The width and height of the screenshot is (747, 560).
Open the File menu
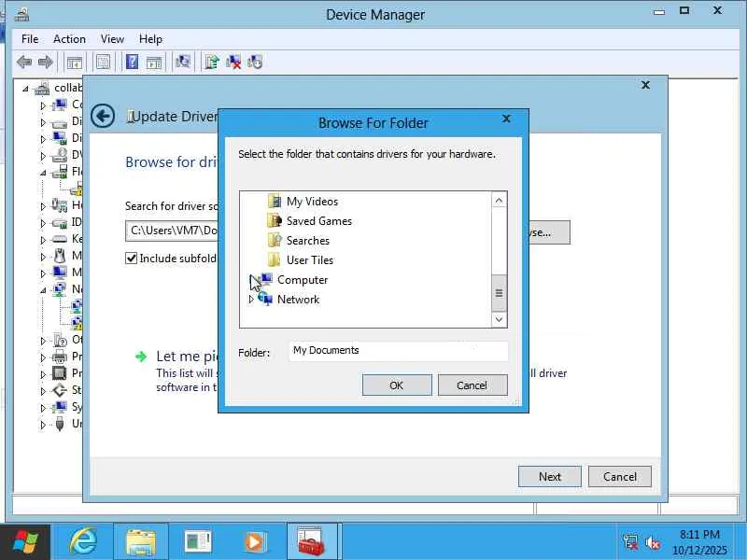point(30,39)
